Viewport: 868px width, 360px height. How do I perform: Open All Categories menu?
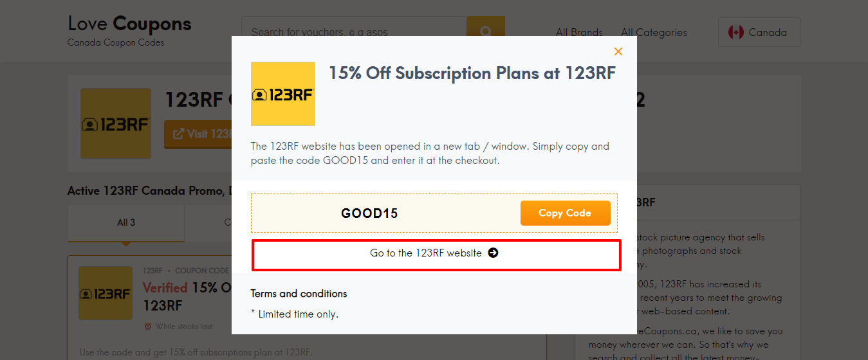pyautogui.click(x=654, y=32)
